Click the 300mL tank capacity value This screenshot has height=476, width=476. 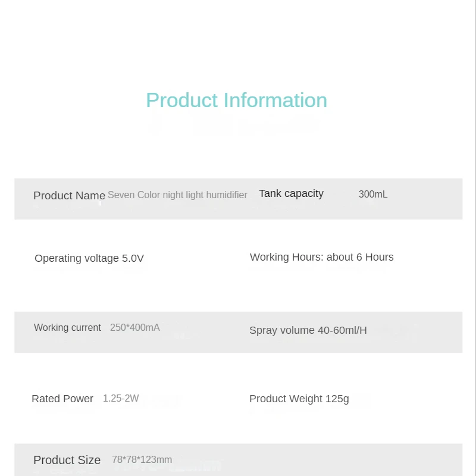pos(373,195)
